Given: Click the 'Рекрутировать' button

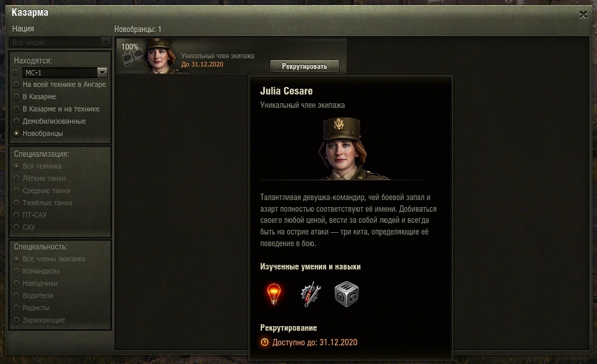Looking at the screenshot, I should 304,66.
